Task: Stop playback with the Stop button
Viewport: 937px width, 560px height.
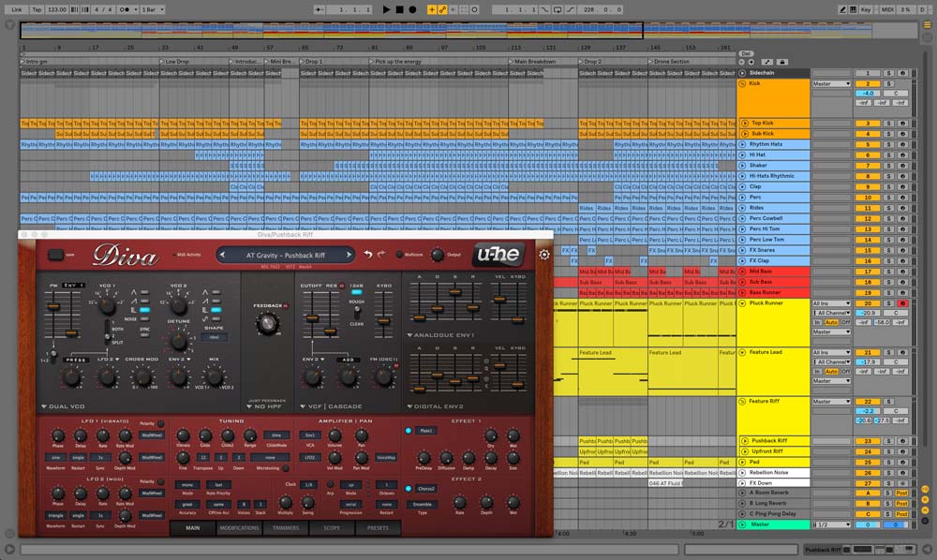Action: pos(399,8)
